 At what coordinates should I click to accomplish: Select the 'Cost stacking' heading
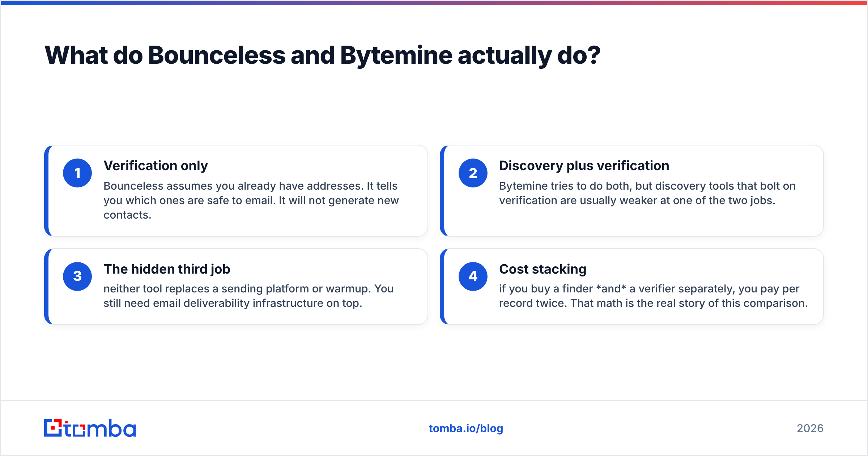(x=543, y=269)
